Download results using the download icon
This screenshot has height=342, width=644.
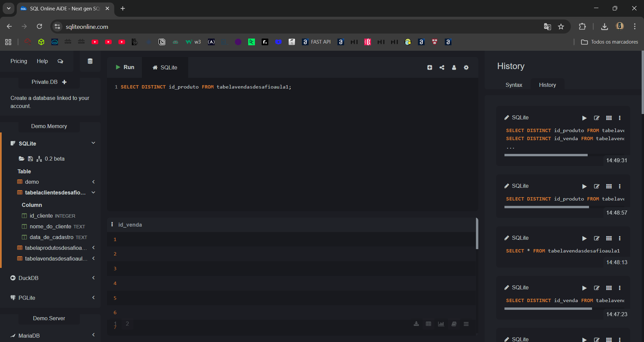[416, 324]
